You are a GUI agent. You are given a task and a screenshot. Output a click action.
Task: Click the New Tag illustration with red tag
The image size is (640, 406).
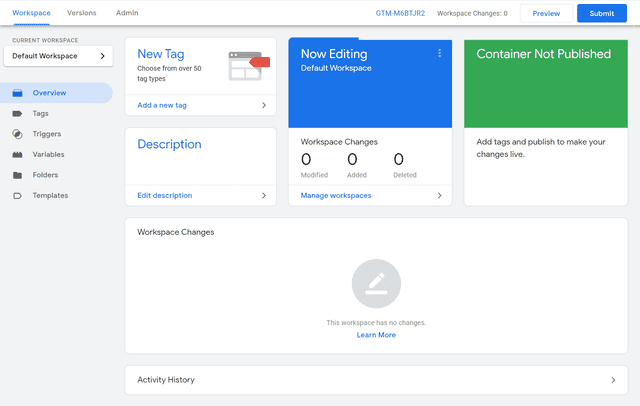249,66
